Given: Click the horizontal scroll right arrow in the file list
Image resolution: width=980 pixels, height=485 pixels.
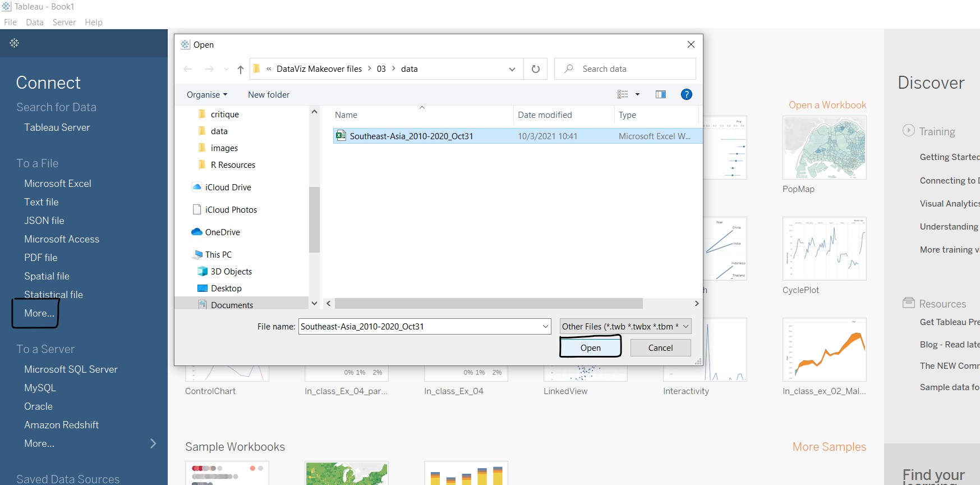Looking at the screenshot, I should click(x=697, y=303).
